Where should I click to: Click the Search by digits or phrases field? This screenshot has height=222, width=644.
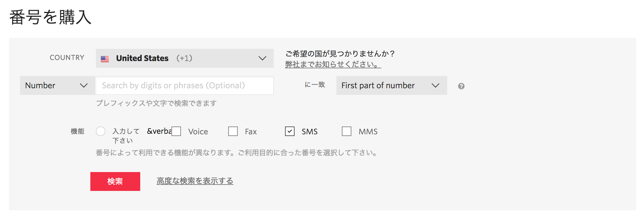tap(185, 85)
